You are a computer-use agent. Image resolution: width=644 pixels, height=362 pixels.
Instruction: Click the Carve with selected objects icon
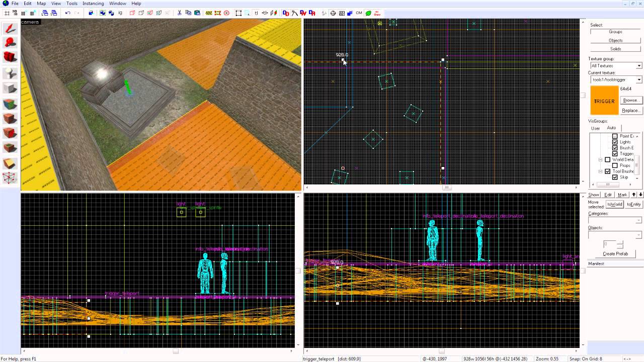[92, 13]
